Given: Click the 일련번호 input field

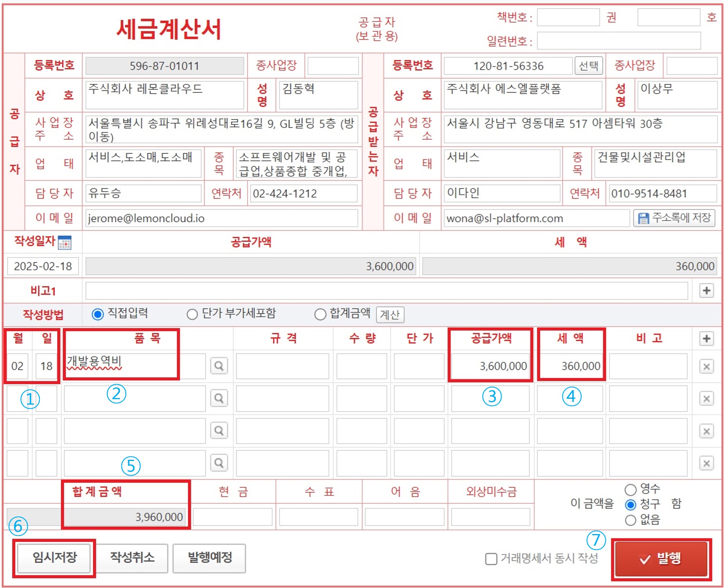Looking at the screenshot, I should (619, 41).
